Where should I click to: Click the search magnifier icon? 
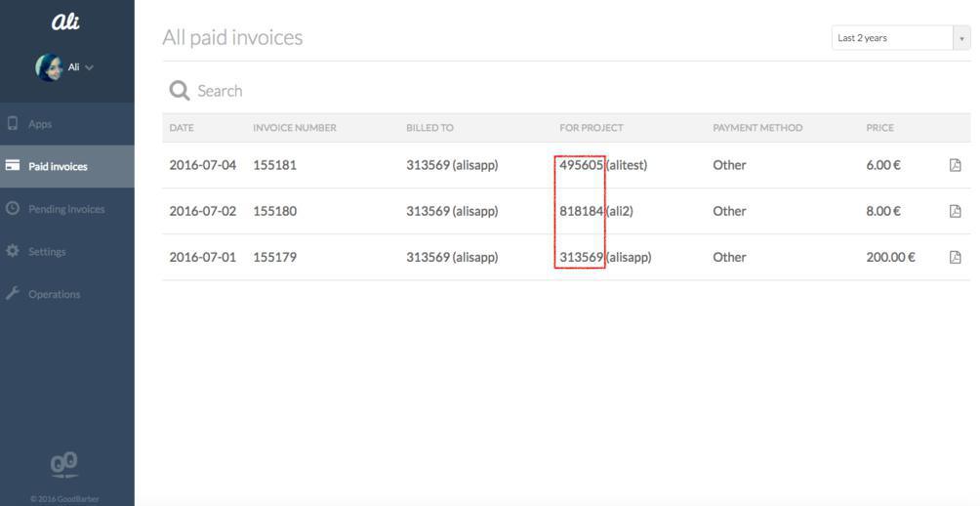pos(180,91)
